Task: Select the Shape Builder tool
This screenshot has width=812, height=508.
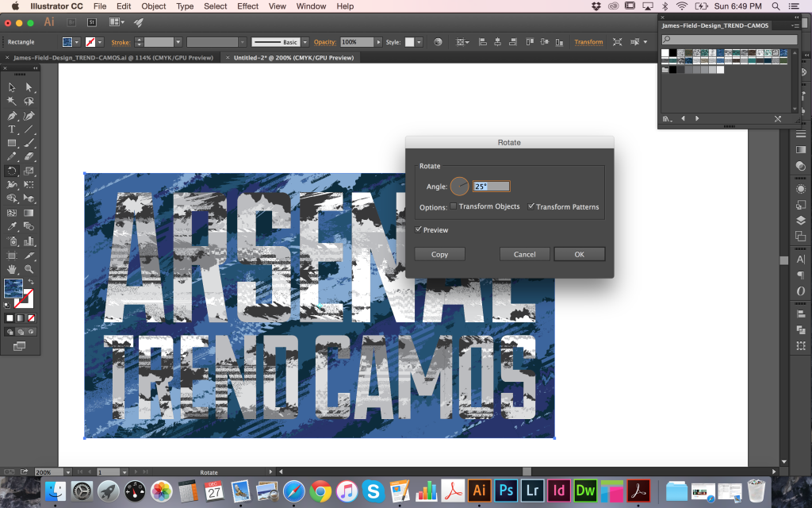Action: click(12, 198)
